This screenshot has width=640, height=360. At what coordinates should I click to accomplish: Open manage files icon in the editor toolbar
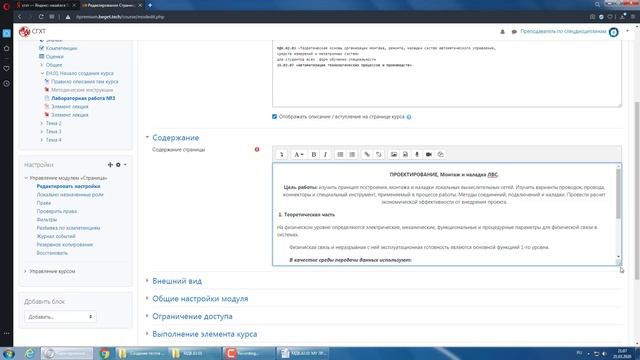440,154
